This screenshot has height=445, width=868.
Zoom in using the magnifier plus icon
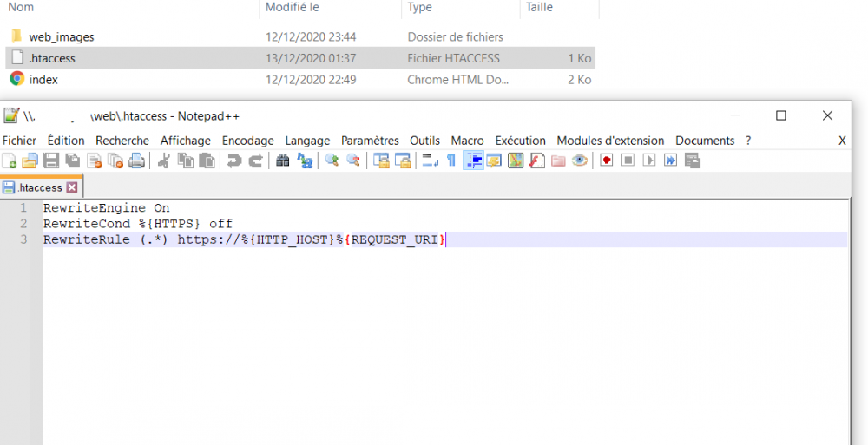tap(332, 161)
